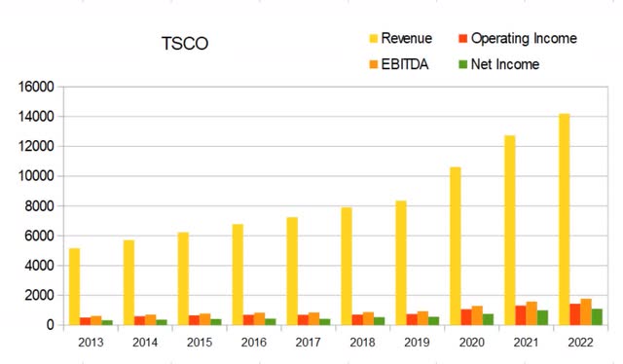Viewport: 623px width, 364px height.
Task: Select the 2021 EBITDA bar
Action: [x=531, y=313]
